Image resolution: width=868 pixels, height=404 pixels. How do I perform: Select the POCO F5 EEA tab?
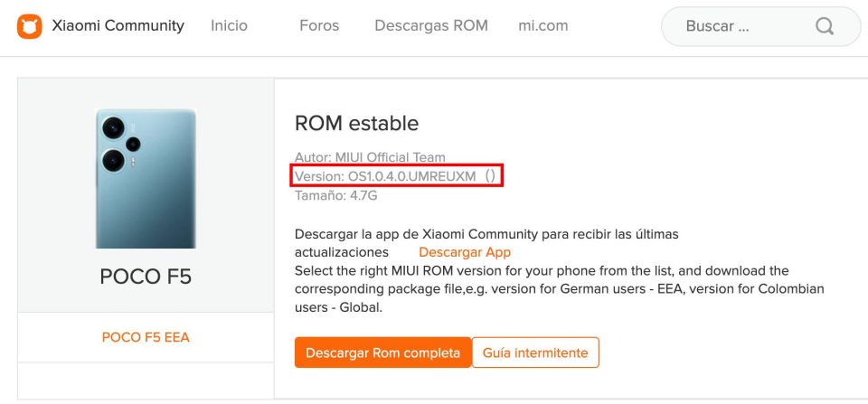[146, 338]
